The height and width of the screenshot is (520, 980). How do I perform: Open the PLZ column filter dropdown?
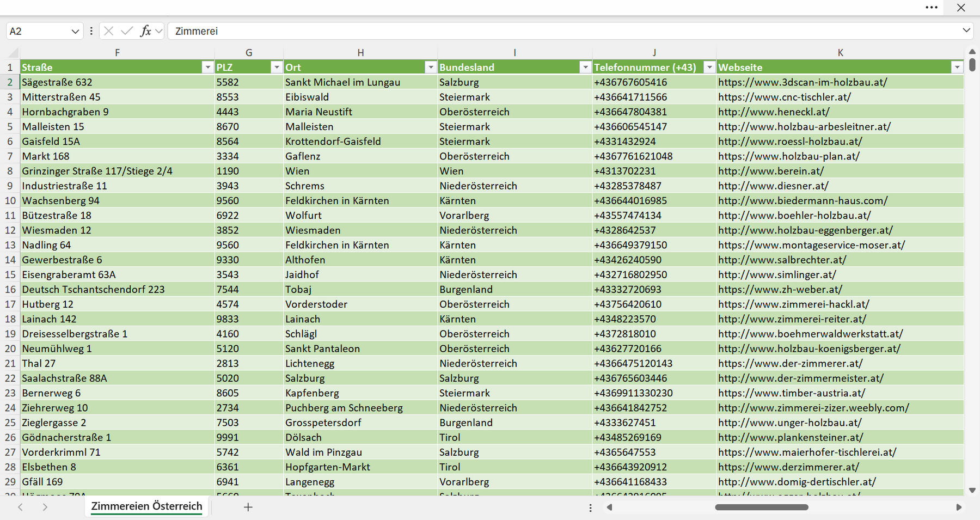[277, 67]
